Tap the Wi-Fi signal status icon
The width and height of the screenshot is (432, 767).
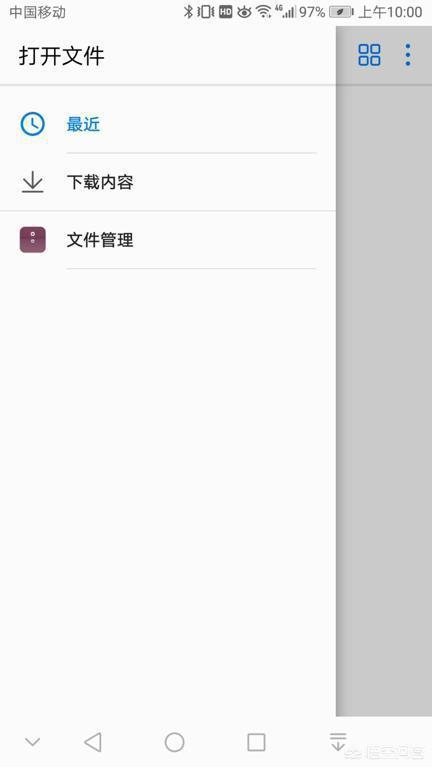tap(264, 12)
